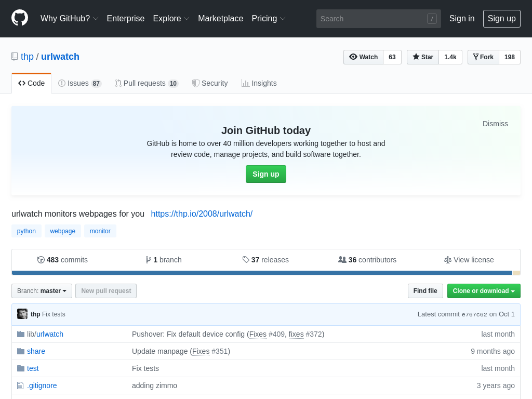Expand the Clone or download menu
The width and height of the screenshot is (532, 399).
click(483, 291)
